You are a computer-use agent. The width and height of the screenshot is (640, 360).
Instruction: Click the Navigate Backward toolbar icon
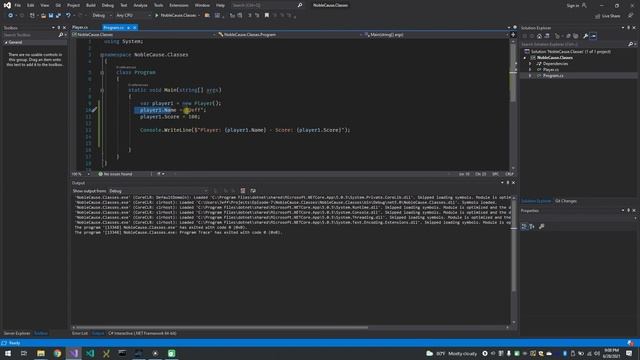[10, 16]
